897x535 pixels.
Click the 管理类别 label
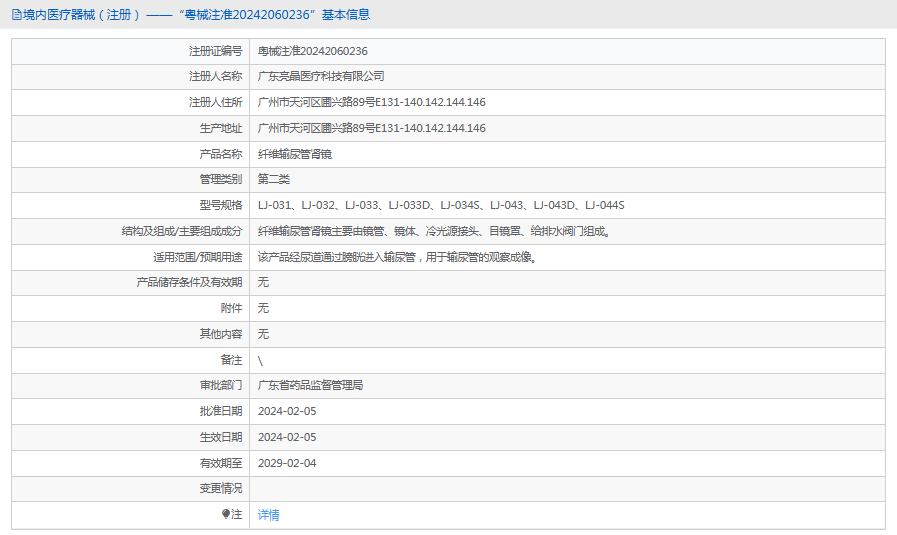(x=221, y=179)
